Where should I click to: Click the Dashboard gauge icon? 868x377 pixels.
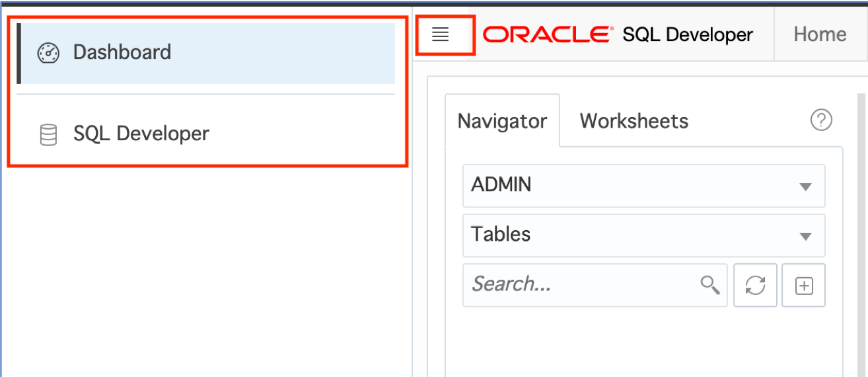point(48,53)
